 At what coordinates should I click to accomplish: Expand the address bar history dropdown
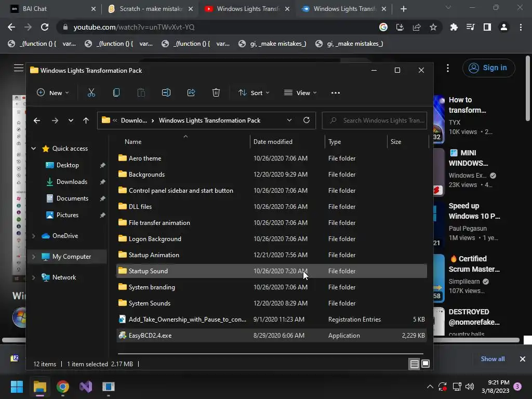[289, 120]
